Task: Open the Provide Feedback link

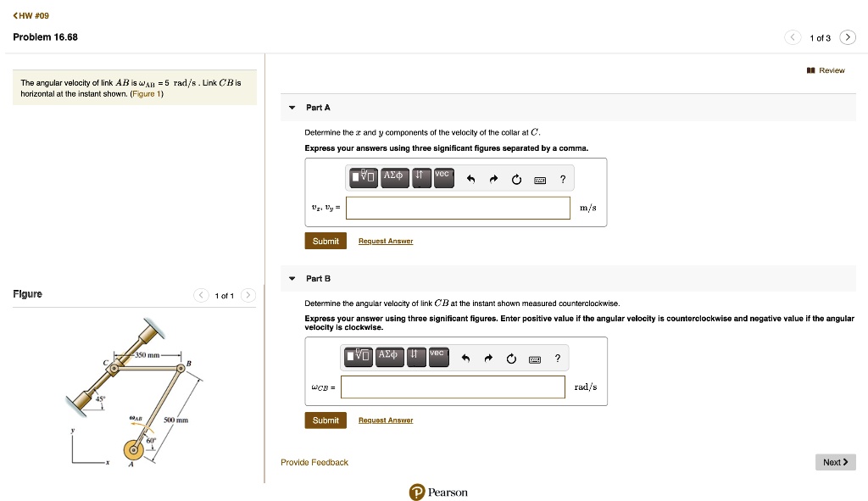Action: click(x=314, y=462)
